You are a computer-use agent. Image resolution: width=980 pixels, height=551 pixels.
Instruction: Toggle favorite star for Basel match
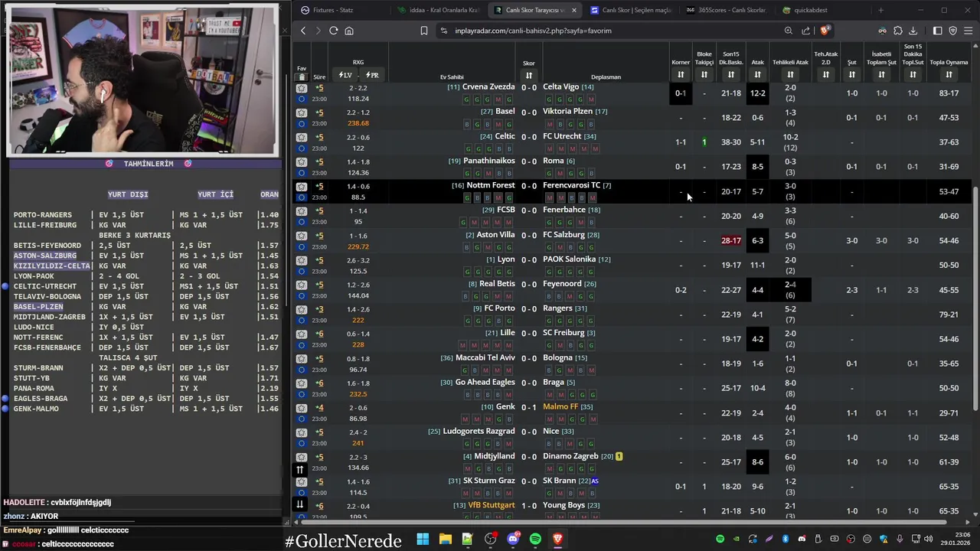click(x=302, y=112)
